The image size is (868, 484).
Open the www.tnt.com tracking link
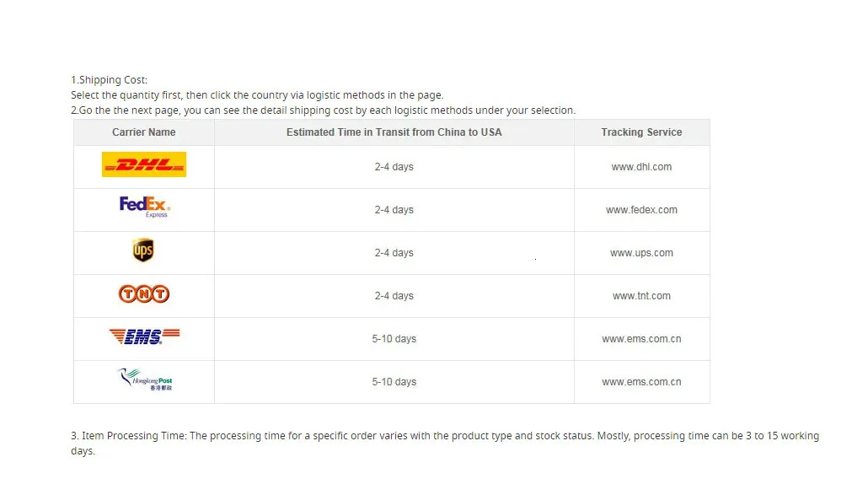[641, 296]
